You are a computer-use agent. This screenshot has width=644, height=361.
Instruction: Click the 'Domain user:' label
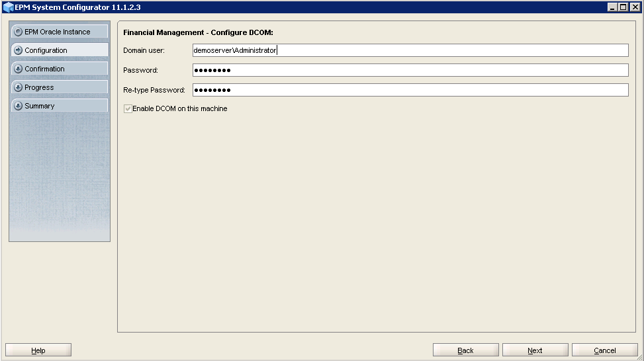click(x=144, y=50)
